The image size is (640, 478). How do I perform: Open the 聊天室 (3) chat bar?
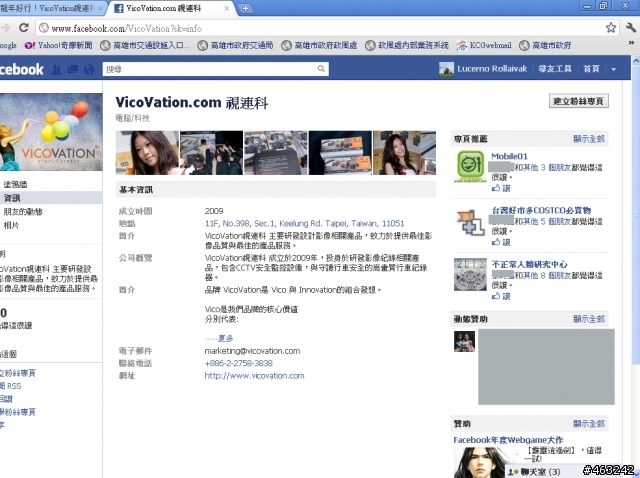pos(541,471)
